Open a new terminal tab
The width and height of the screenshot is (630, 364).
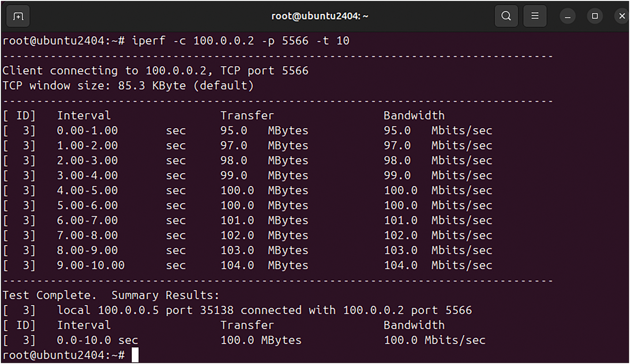click(18, 16)
